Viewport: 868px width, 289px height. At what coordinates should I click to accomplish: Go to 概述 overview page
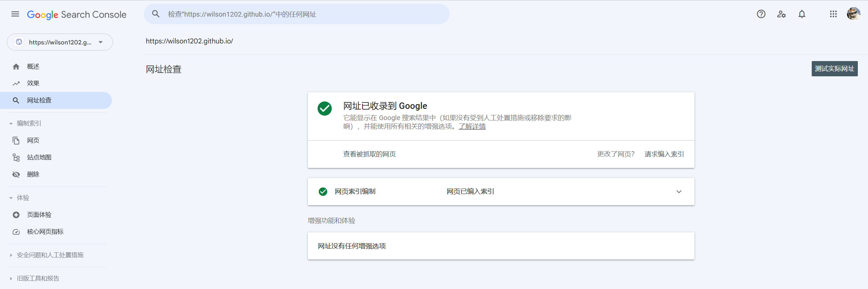coord(33,66)
